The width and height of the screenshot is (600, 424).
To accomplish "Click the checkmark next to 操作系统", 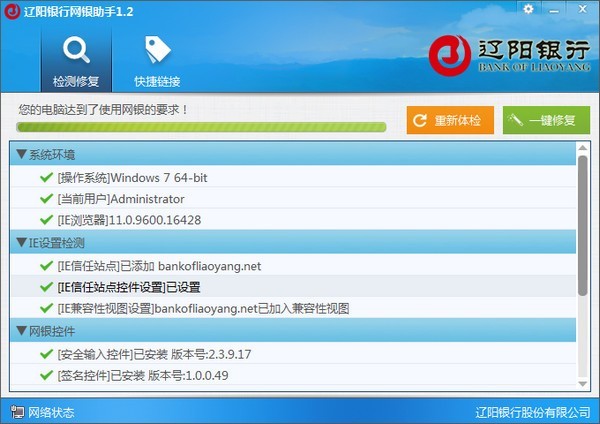I will [x=46, y=178].
